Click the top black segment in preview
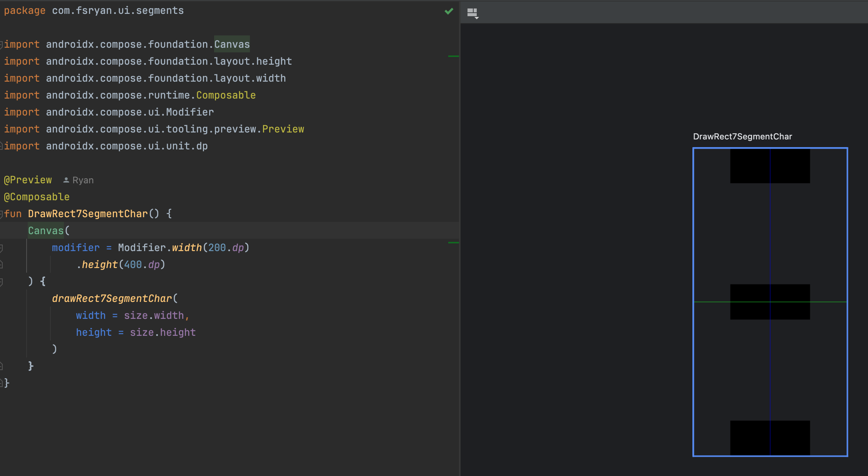Screen dimensions: 868x476 (x=770, y=166)
